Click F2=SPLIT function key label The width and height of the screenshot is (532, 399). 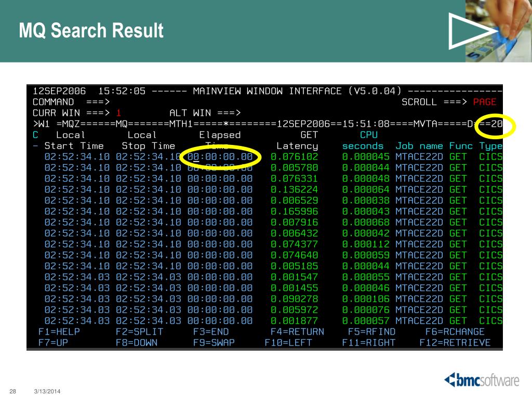[x=139, y=332]
